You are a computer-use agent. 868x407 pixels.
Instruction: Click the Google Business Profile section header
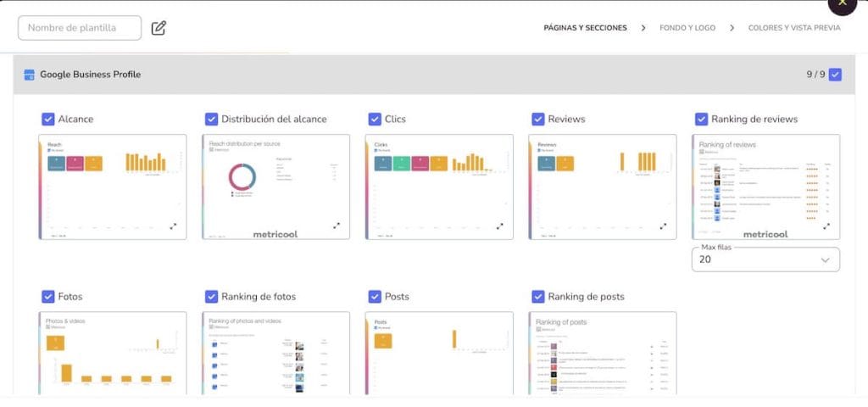tap(434, 75)
